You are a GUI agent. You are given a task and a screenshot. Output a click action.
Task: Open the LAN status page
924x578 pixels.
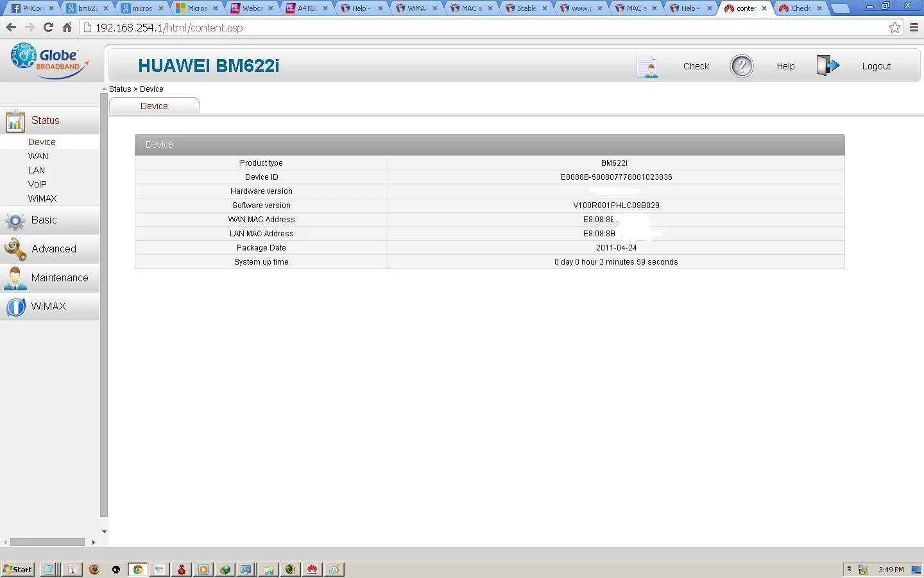[37, 170]
